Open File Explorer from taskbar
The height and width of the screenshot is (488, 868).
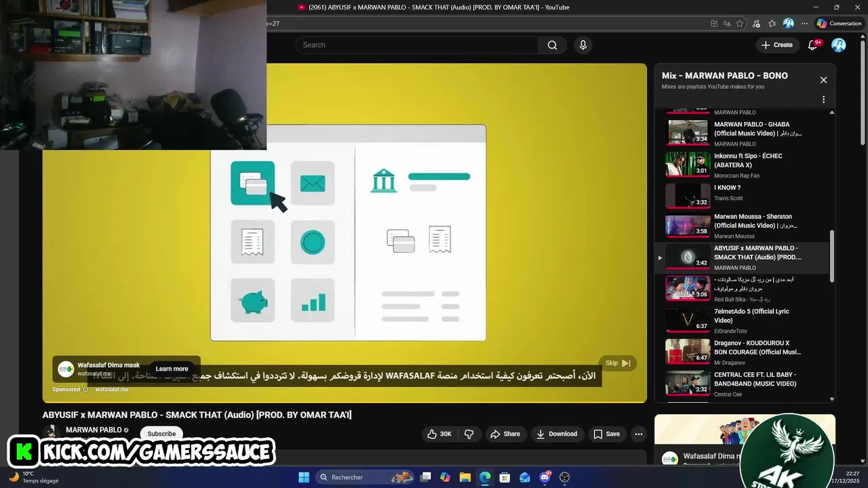tap(465, 477)
